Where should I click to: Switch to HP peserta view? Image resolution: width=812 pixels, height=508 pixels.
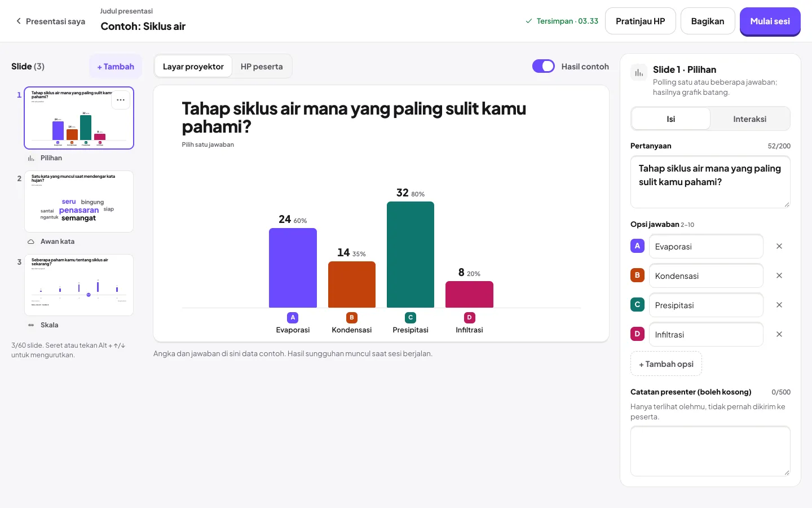[x=262, y=67]
